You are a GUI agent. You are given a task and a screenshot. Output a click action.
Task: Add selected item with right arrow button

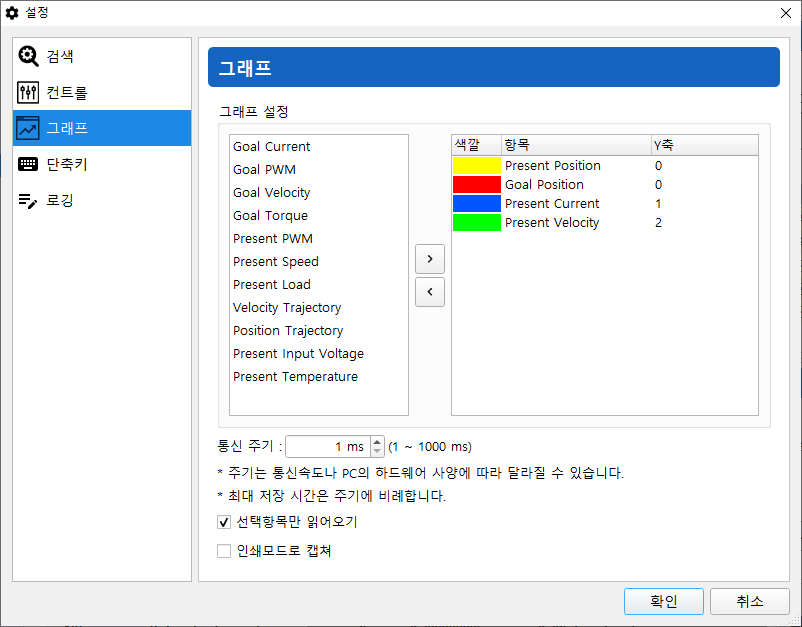coord(430,259)
